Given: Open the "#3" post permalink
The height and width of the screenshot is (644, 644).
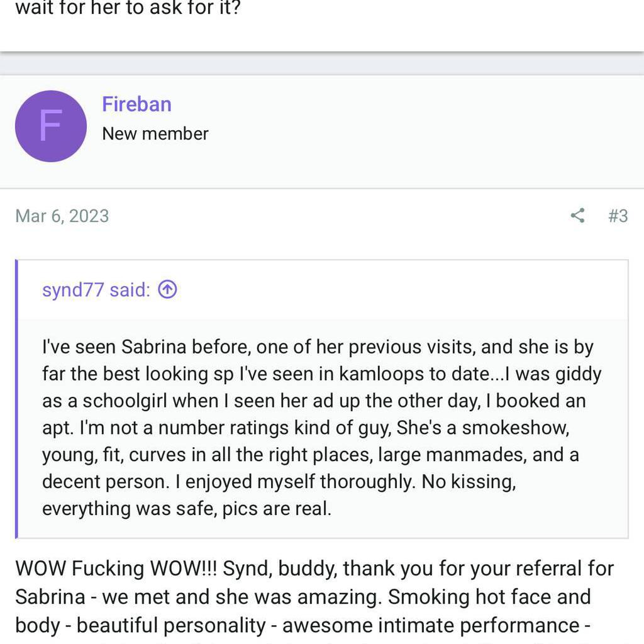Looking at the screenshot, I should tap(618, 216).
